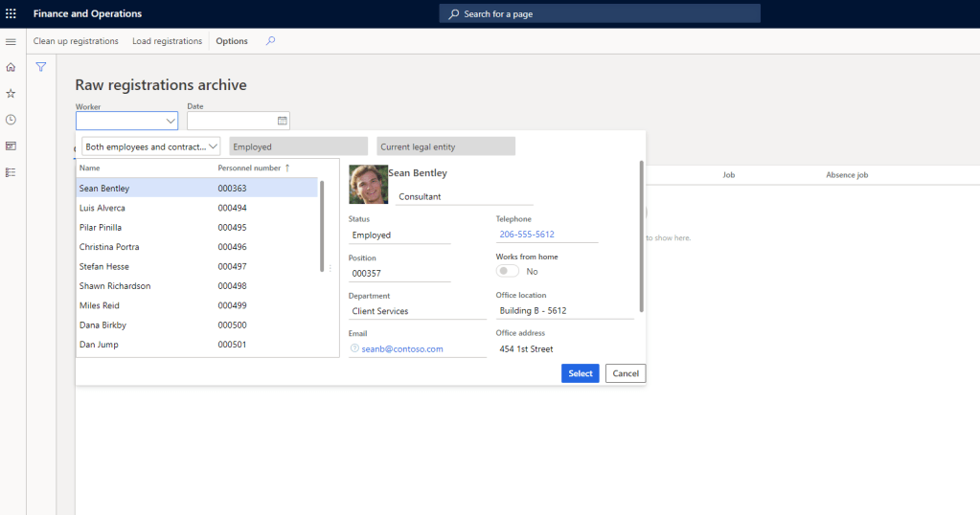980x515 pixels.
Task: Open the Options menu
Action: [232, 41]
